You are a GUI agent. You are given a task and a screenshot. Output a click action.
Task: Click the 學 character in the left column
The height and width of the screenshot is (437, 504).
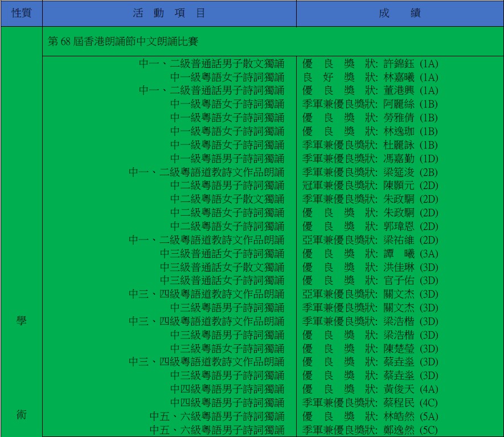point(22,320)
